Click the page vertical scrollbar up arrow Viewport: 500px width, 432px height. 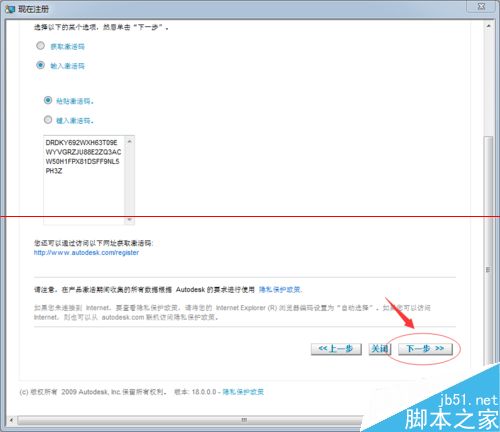pyautogui.click(x=488, y=26)
